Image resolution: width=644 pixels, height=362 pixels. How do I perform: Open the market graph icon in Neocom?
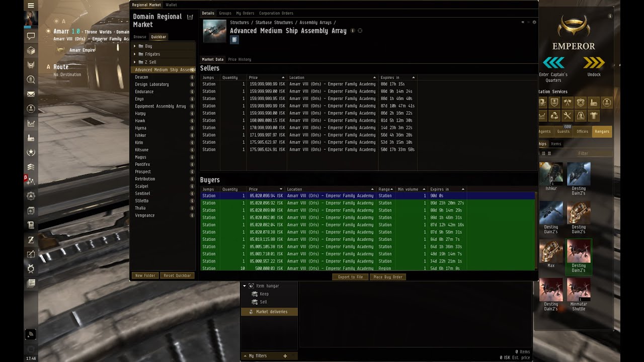tap(31, 123)
